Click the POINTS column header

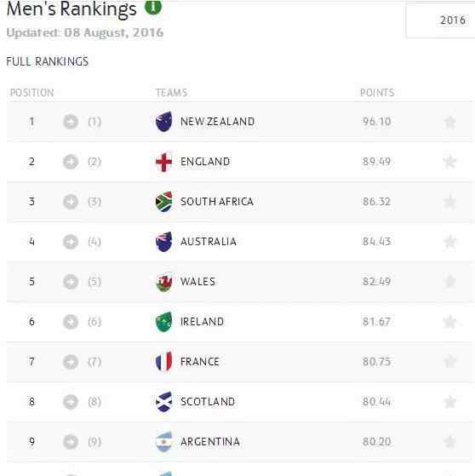(x=377, y=93)
